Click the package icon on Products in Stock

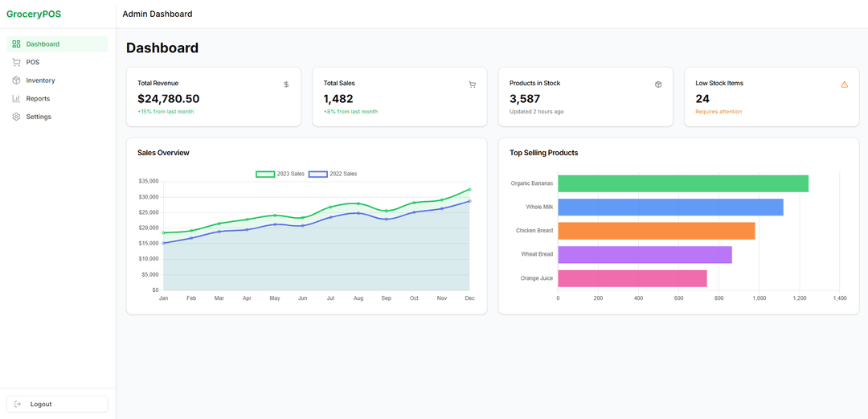pos(658,84)
